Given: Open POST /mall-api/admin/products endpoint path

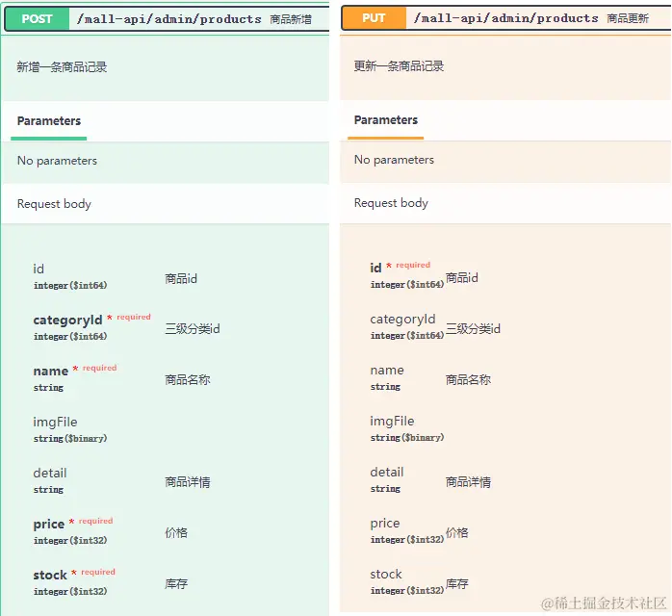Looking at the screenshot, I should (x=168, y=19).
